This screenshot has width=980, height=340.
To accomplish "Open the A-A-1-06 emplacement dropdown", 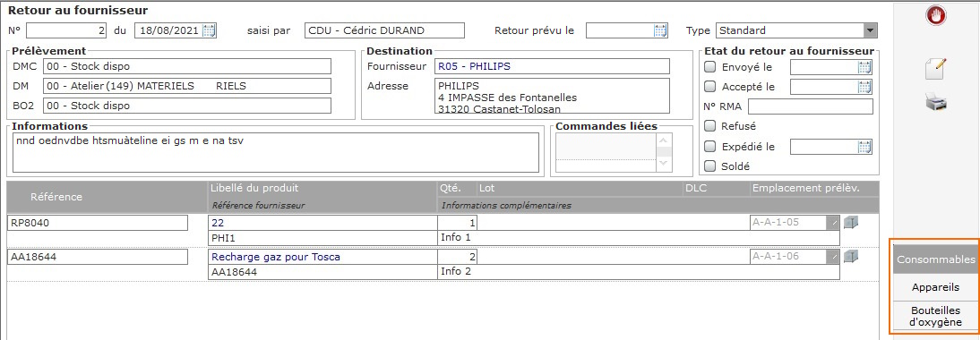I will 832,256.
